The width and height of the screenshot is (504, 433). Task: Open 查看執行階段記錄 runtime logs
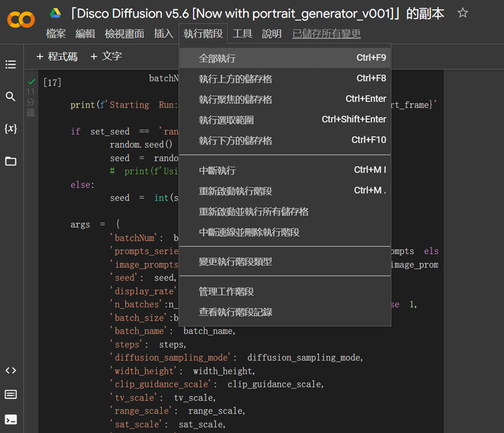coord(285,312)
